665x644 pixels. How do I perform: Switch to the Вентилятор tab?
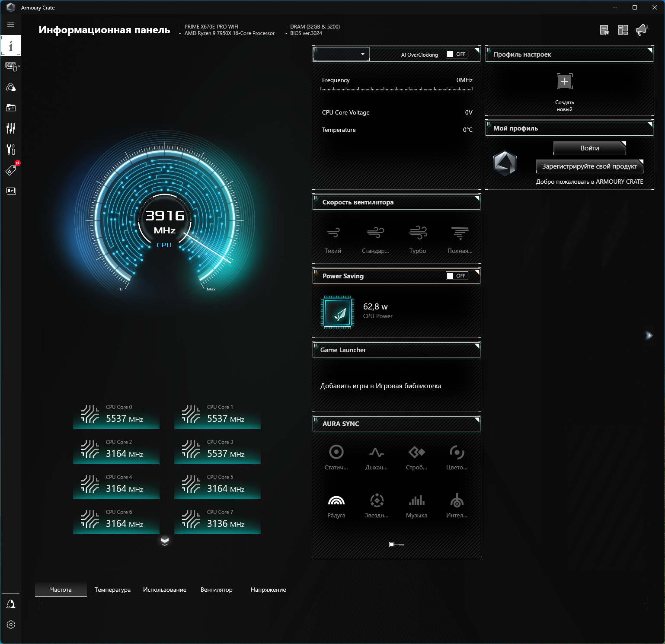point(217,590)
